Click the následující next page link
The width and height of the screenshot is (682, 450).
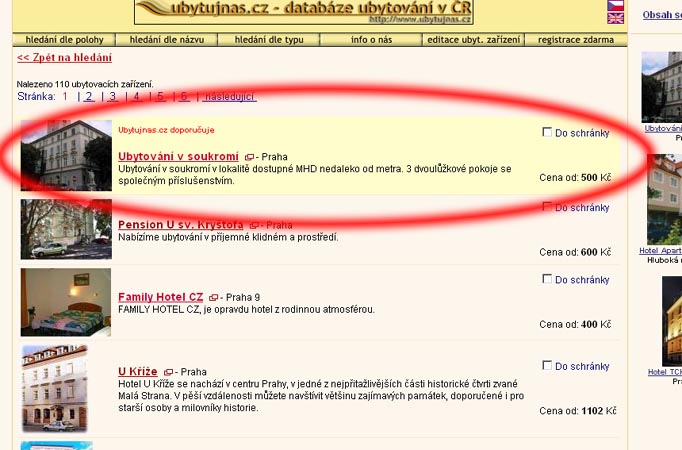[x=230, y=97]
